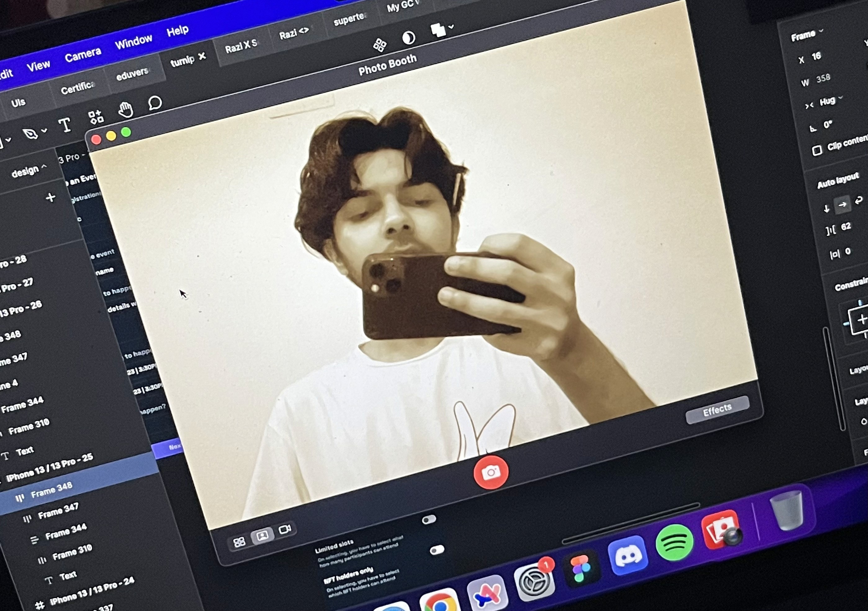Open the Camera menu
Viewport: 868px width, 611px height.
coord(83,55)
